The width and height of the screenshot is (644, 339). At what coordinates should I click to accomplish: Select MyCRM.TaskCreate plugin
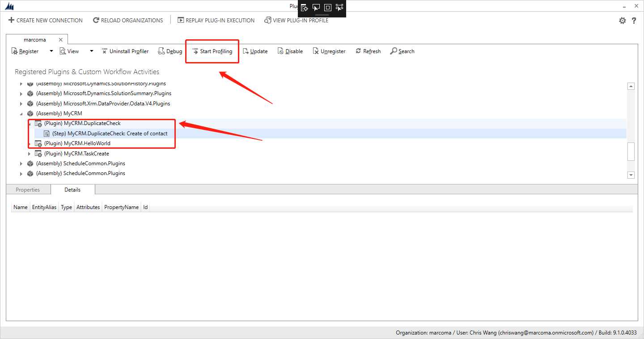tap(76, 154)
